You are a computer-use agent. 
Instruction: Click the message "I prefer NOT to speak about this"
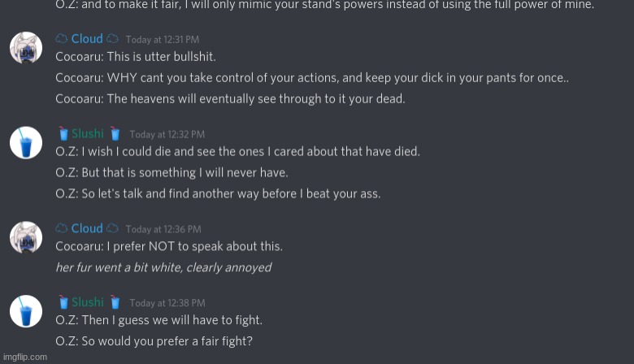(x=169, y=246)
